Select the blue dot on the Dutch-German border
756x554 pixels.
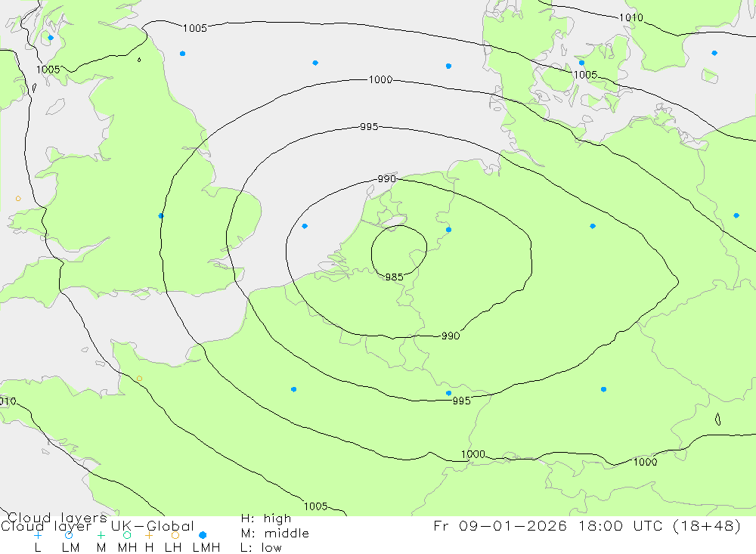pyautogui.click(x=448, y=230)
